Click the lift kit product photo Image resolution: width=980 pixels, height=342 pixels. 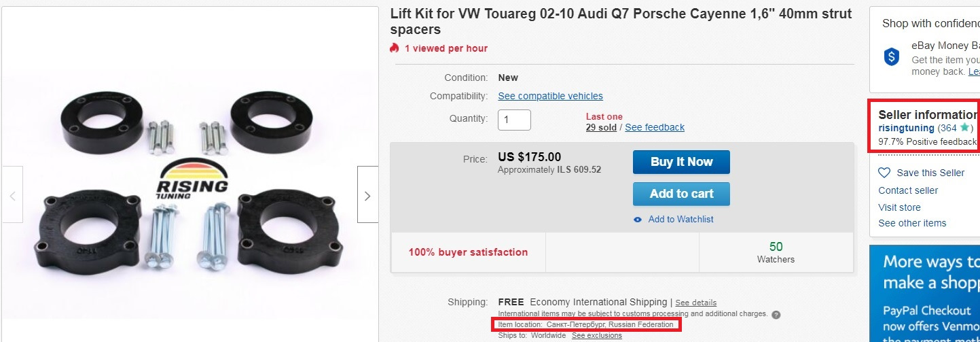click(190, 190)
